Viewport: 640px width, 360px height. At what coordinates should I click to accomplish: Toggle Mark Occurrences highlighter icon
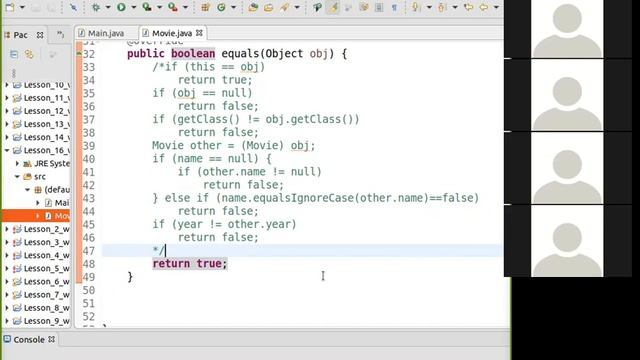click(x=333, y=7)
